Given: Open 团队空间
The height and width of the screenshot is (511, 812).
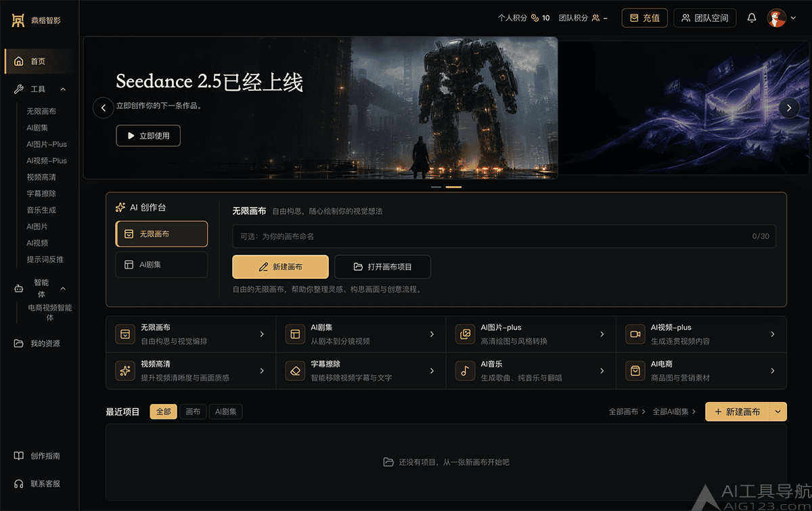Looking at the screenshot, I should coord(704,18).
